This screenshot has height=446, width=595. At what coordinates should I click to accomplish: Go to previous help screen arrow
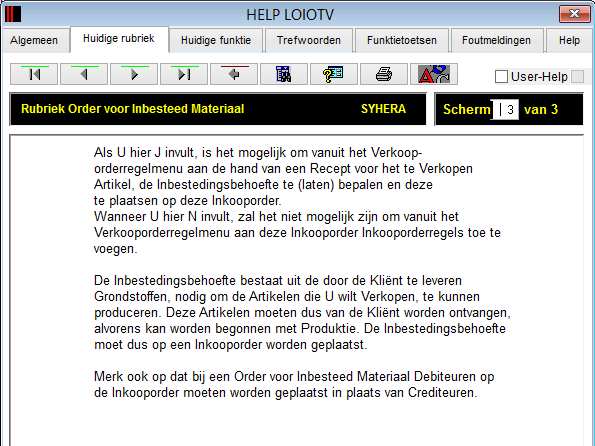84,74
